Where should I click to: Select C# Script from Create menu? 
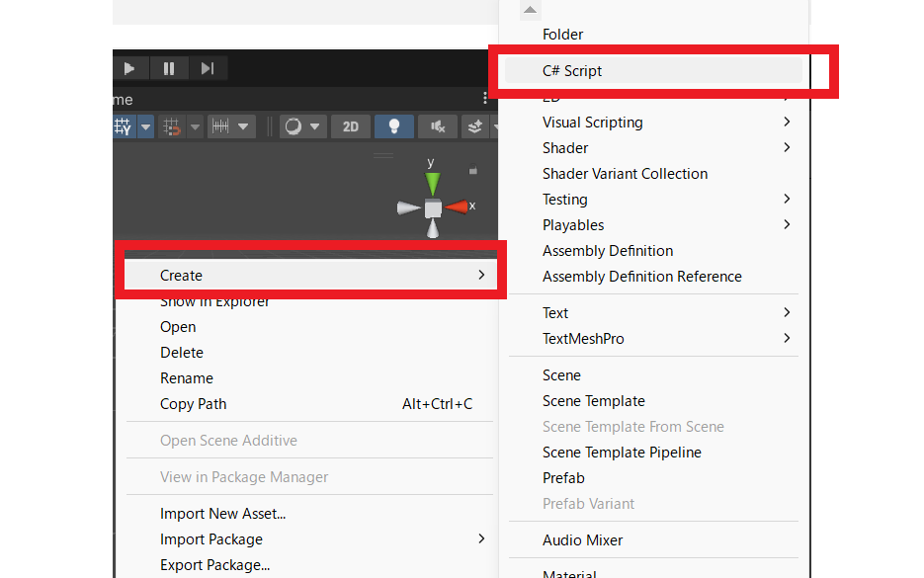click(572, 71)
